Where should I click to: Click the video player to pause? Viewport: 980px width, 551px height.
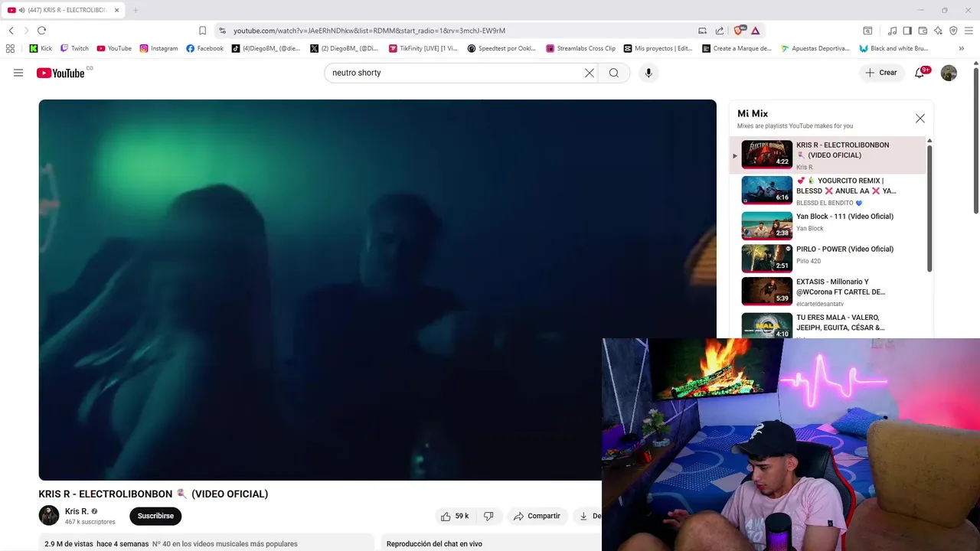click(x=377, y=290)
